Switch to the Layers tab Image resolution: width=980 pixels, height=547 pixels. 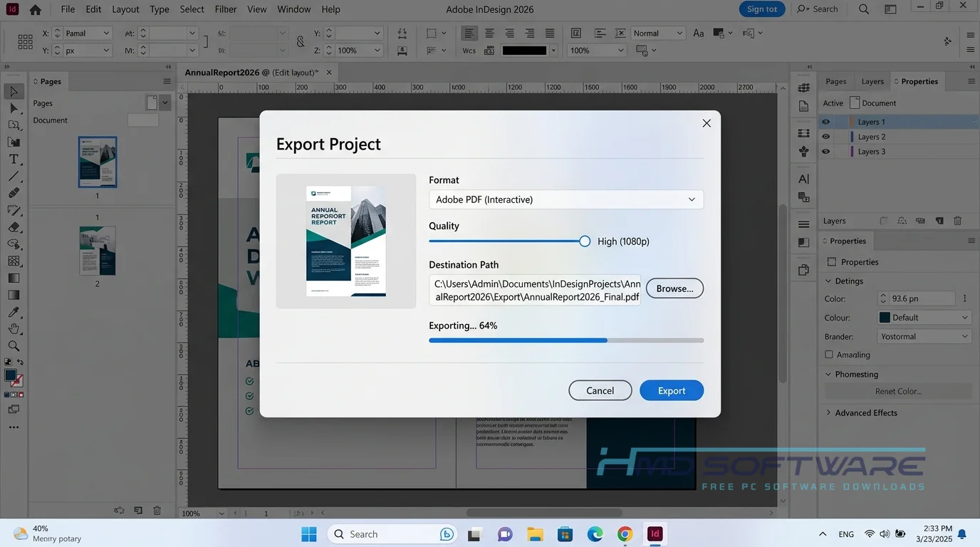[872, 81]
